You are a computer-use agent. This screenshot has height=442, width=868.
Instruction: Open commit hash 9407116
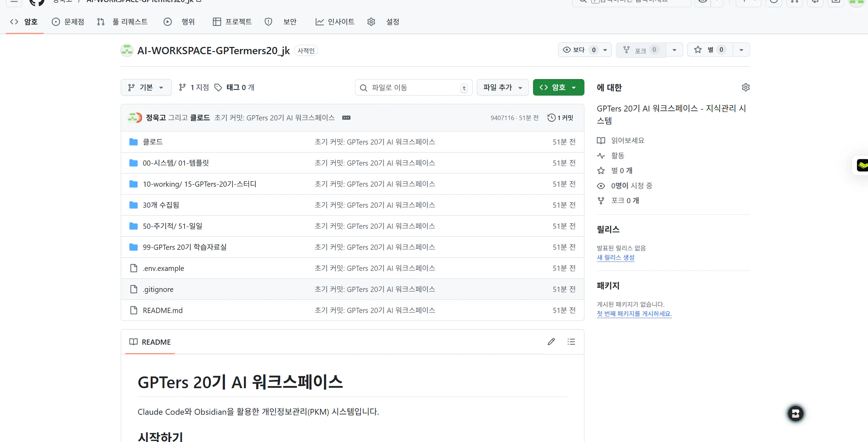502,118
